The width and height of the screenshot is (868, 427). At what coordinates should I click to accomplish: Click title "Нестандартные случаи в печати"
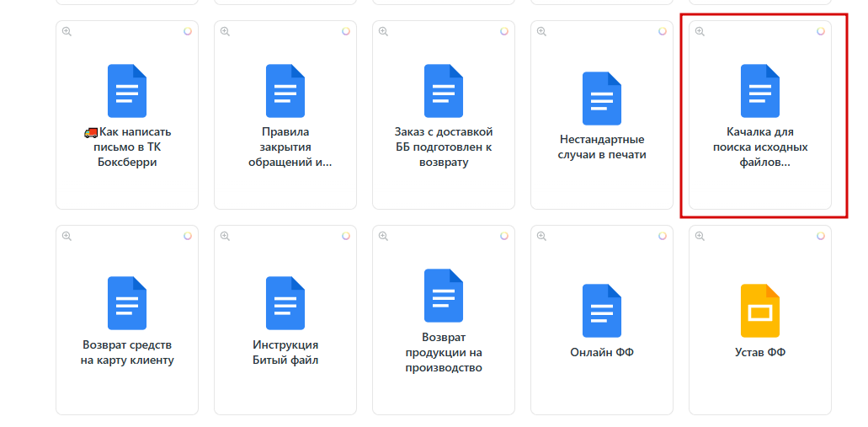602,147
